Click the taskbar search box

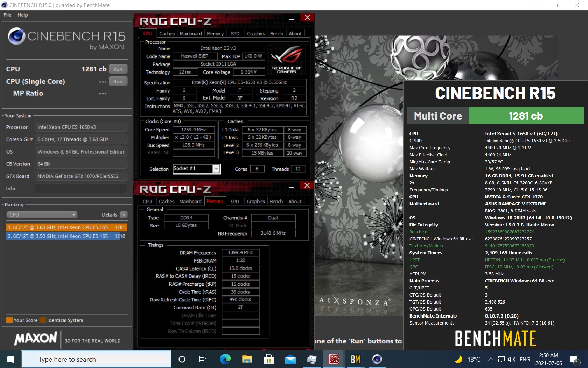coord(96,359)
